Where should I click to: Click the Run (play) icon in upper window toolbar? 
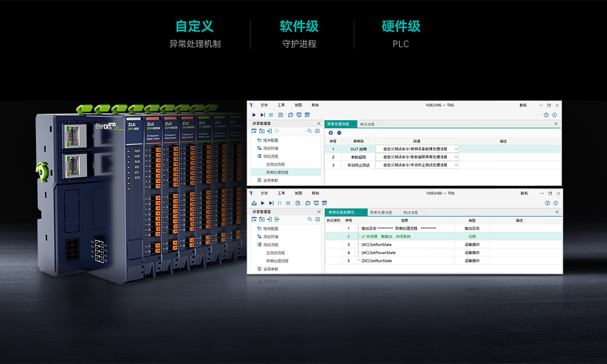click(254, 115)
